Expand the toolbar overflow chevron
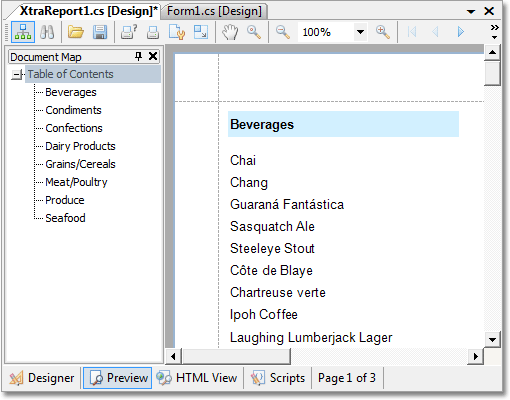Viewport: 510px width, 400px height. click(x=495, y=32)
